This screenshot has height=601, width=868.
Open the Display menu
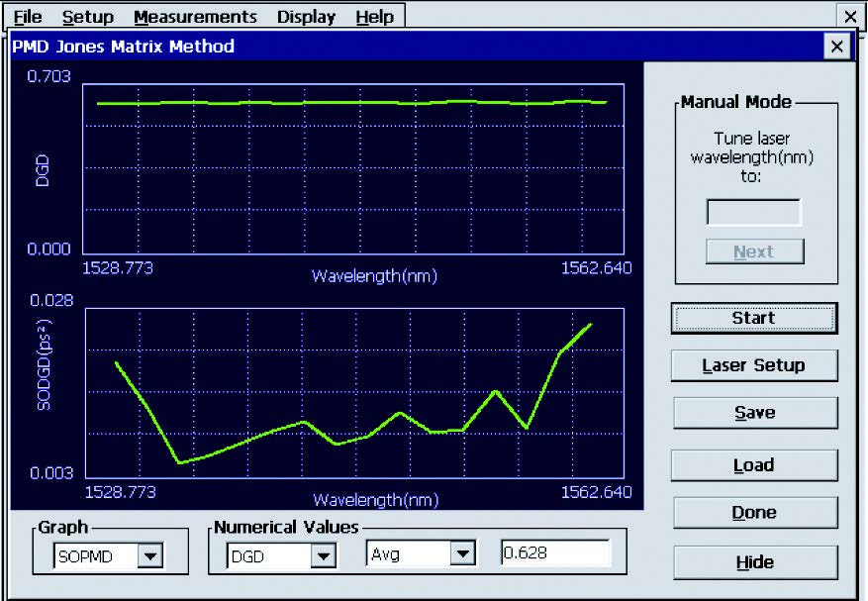306,17
